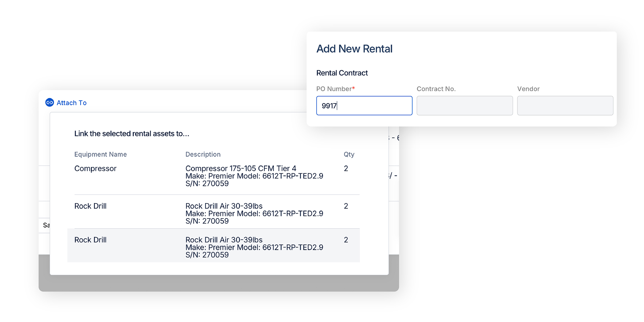644x322 pixels.
Task: Click the Rental Contract section title
Action: (342, 73)
